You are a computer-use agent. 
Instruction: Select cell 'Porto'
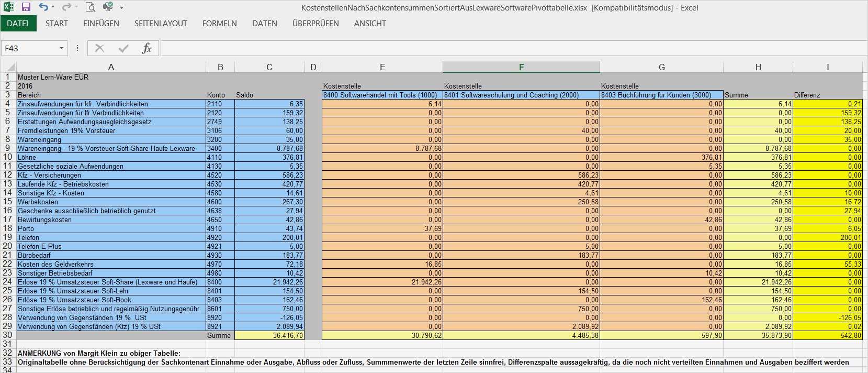pyautogui.click(x=111, y=228)
